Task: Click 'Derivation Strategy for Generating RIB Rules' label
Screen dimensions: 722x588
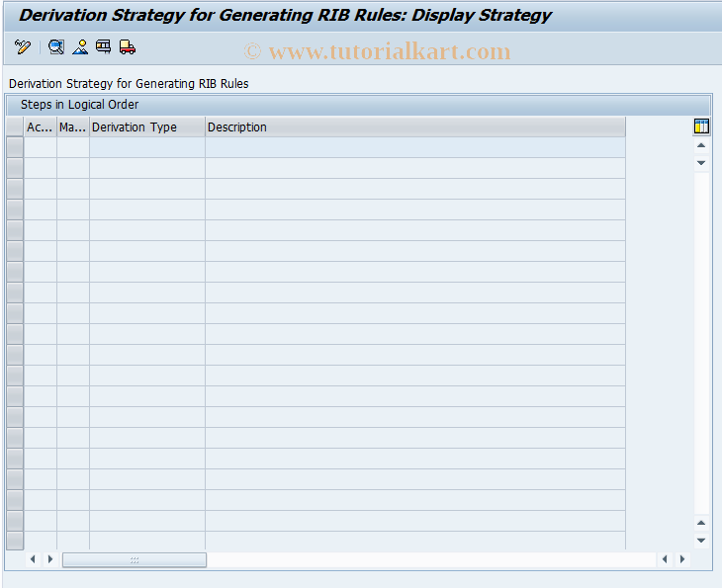Action: pos(129,84)
